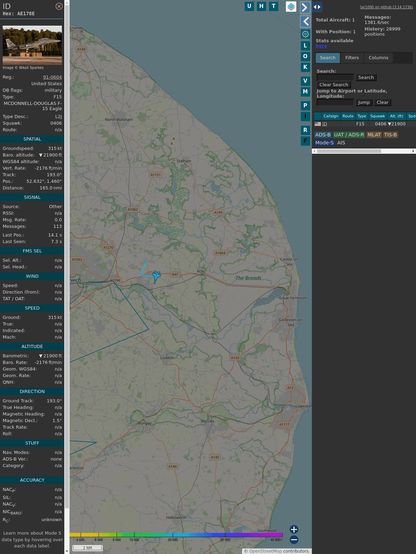Screen dimensions: 416x554
Task: Close the aircraft info panel
Action: (x=59, y=6)
